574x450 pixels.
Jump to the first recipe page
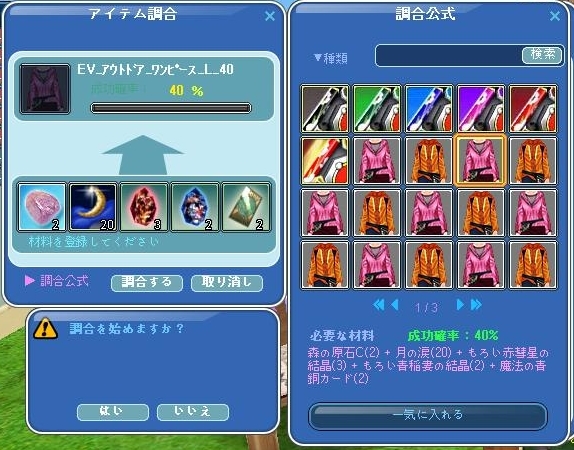pos(379,305)
